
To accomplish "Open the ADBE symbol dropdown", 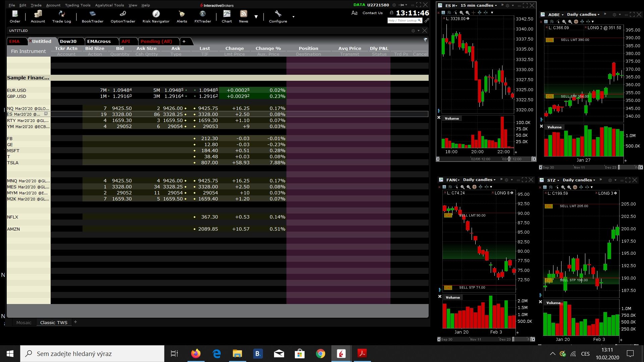I will [x=556, y=15].
